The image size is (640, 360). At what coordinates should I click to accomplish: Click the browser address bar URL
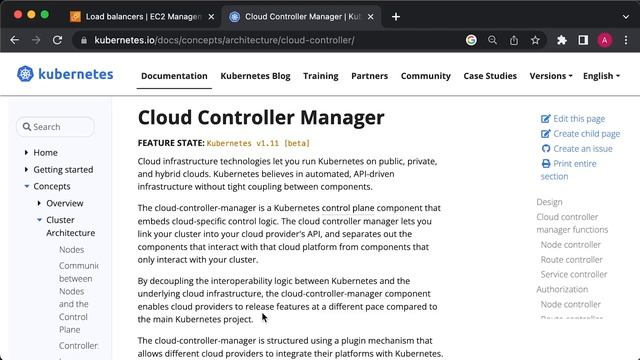click(x=224, y=40)
